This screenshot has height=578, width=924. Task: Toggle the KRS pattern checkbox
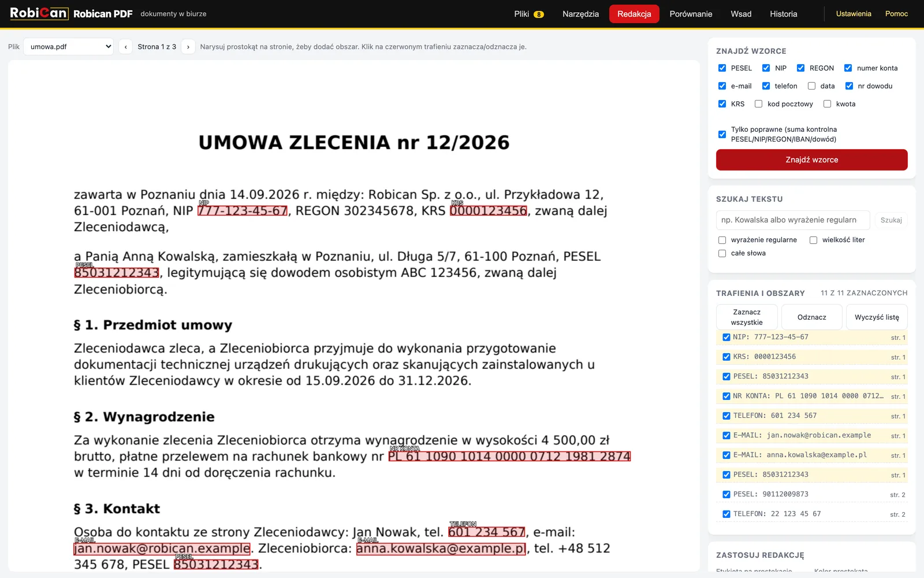(x=722, y=104)
